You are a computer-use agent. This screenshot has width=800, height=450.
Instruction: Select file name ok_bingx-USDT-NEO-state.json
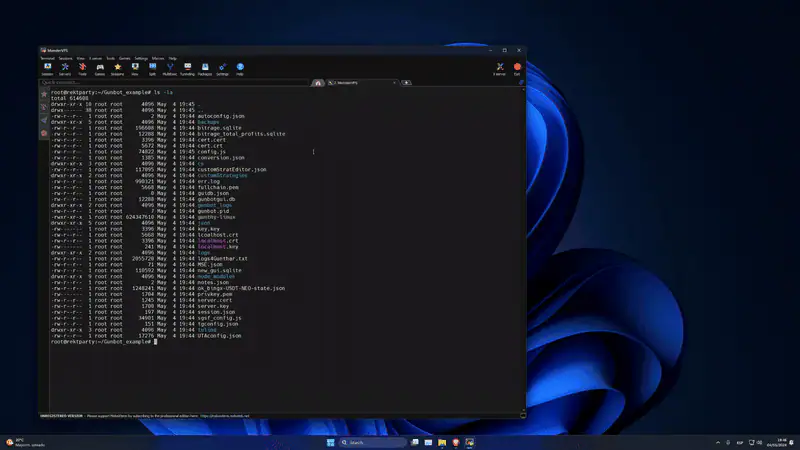pos(241,288)
